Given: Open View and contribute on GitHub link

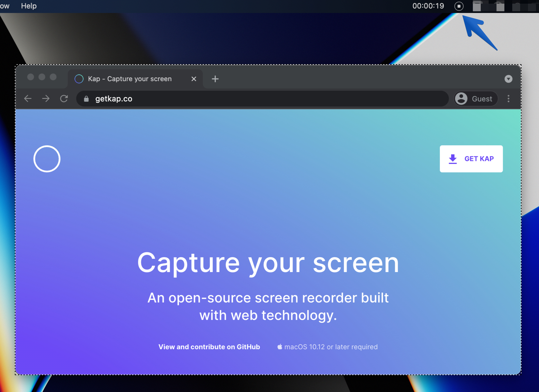Looking at the screenshot, I should coord(209,347).
